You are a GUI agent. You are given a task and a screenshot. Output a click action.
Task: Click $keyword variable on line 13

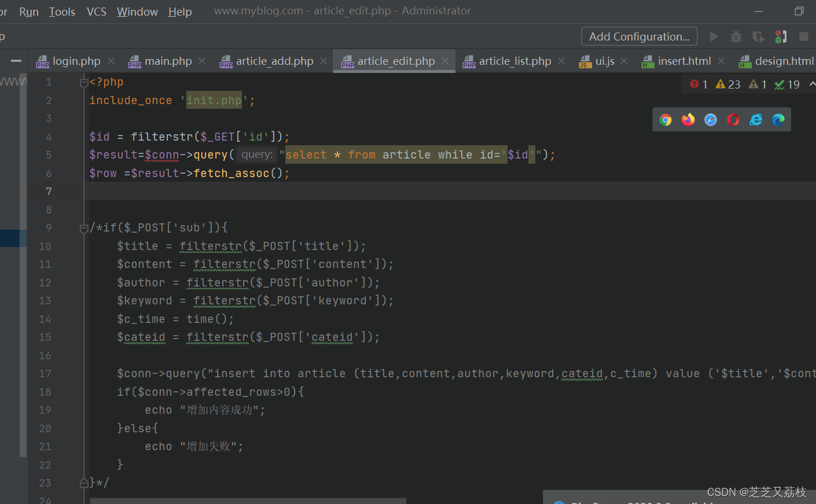pos(145,300)
